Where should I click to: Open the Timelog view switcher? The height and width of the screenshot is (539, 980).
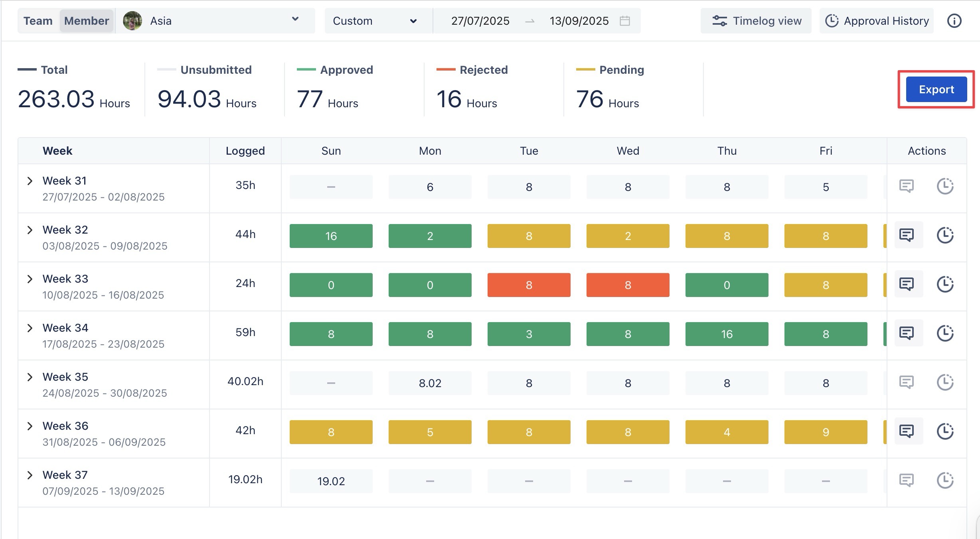pos(757,21)
